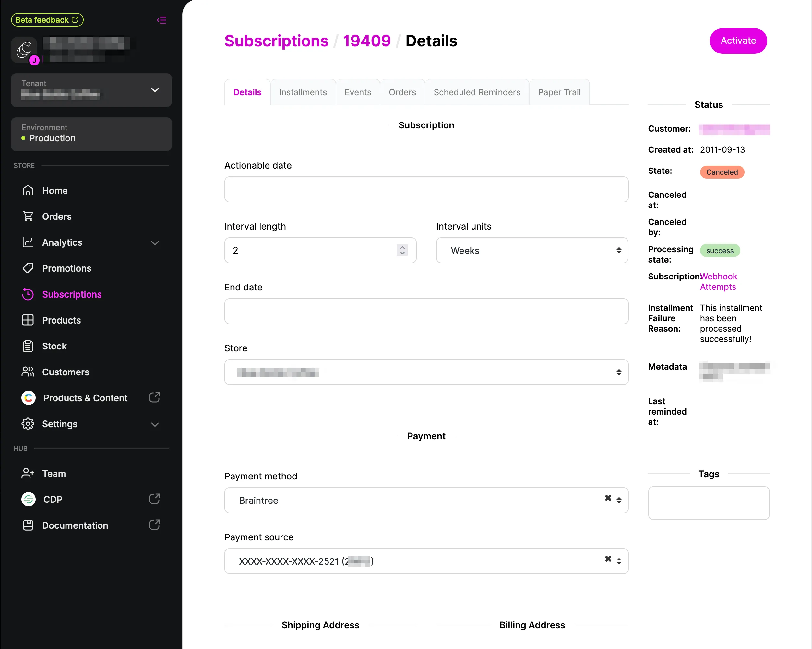Click the Settings gear icon
812x649 pixels.
coord(28,424)
